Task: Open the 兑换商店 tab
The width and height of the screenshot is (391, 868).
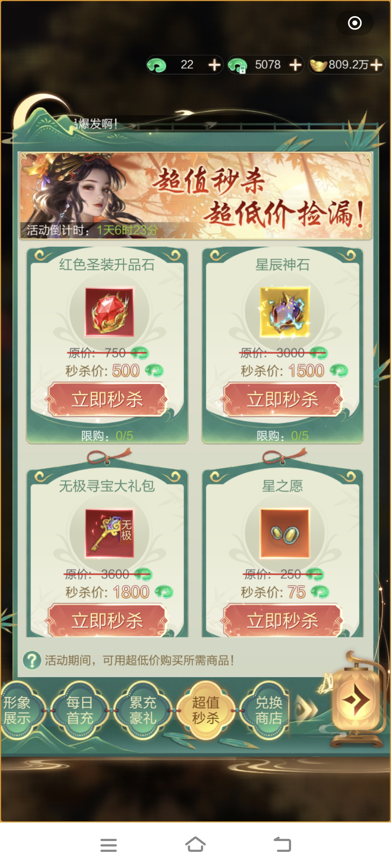Action: point(268,710)
